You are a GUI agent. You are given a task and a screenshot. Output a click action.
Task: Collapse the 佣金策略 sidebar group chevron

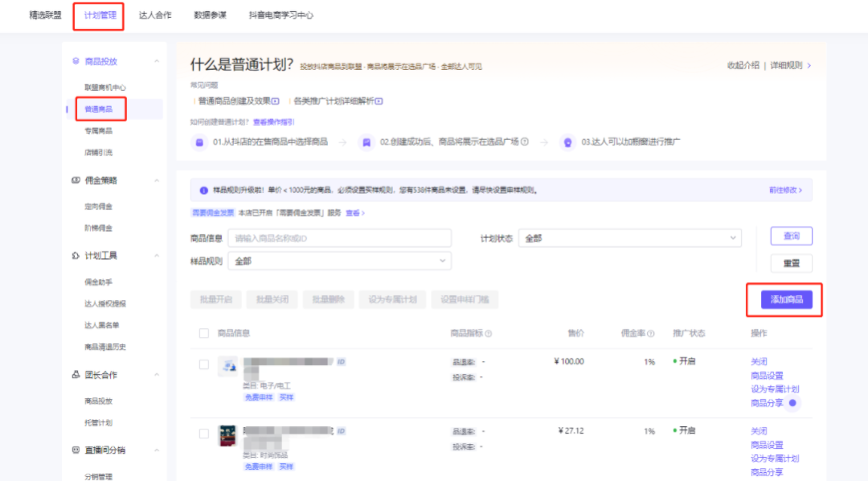157,180
